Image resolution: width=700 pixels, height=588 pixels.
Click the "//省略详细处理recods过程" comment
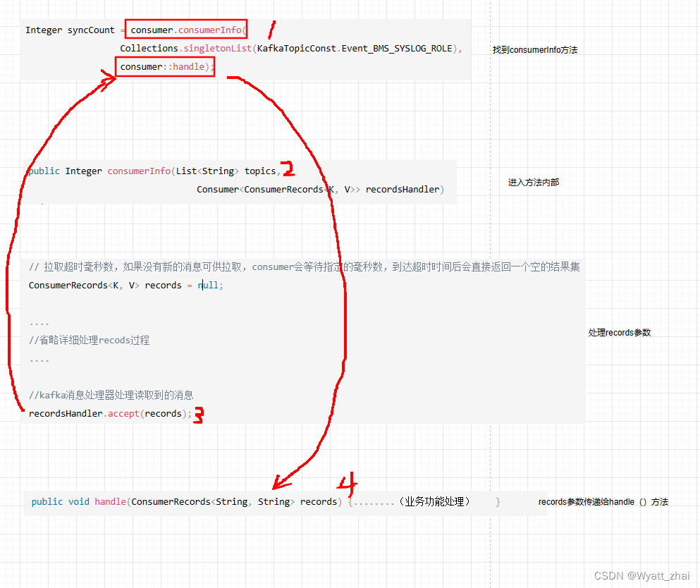pos(90,341)
